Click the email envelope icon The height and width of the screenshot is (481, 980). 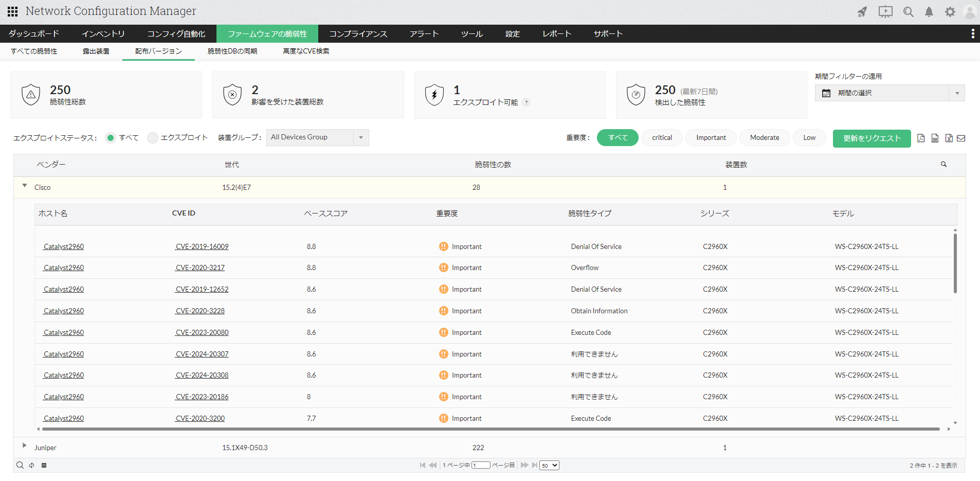click(961, 138)
